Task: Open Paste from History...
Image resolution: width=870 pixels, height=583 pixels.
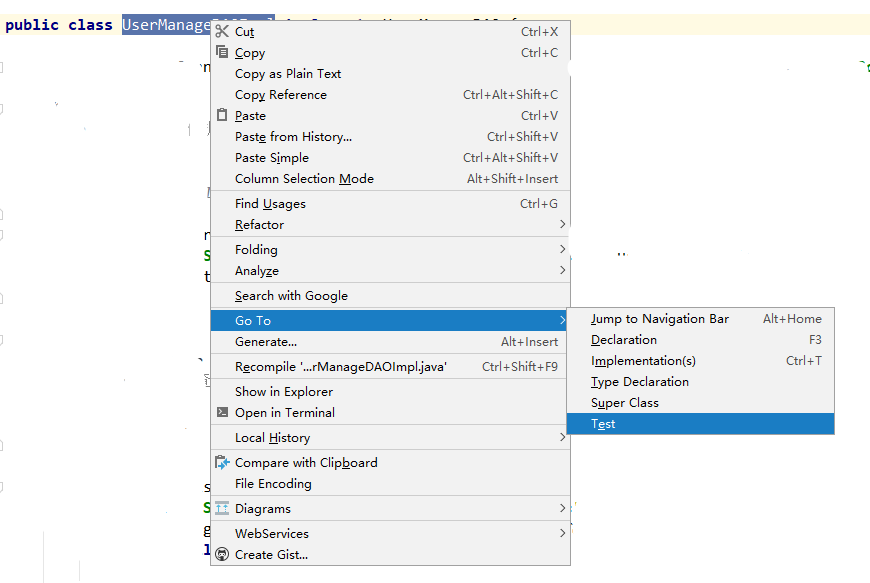Action: (390, 136)
